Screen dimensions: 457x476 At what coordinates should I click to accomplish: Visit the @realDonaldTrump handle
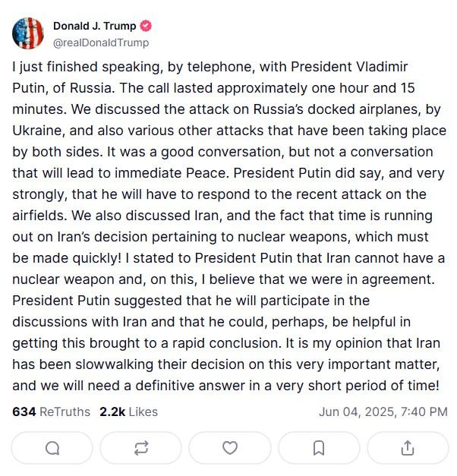click(x=101, y=43)
